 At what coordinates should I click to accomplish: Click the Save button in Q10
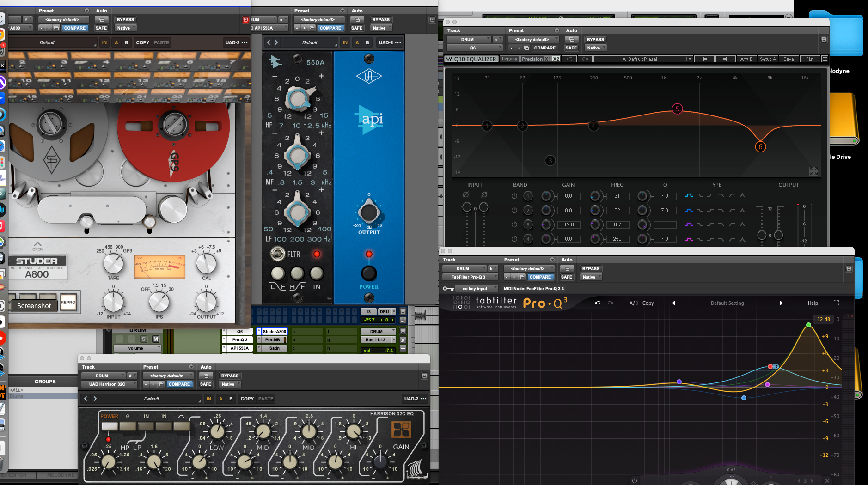pos(789,59)
